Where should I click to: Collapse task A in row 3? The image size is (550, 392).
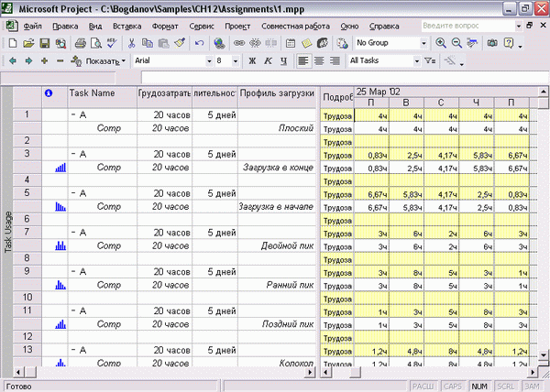73,154
